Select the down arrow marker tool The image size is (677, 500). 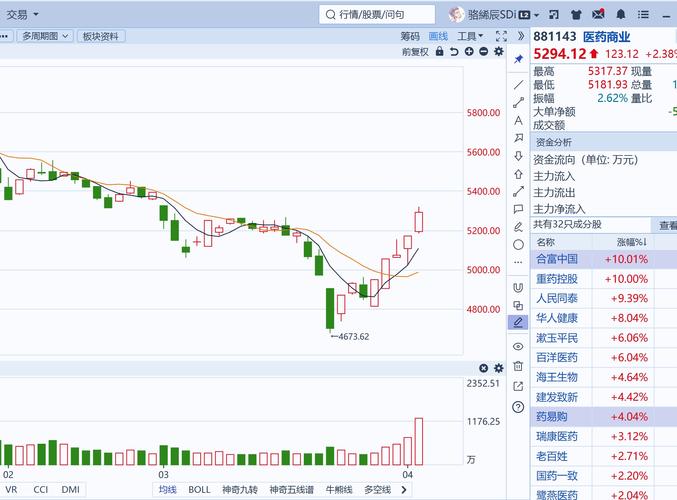(x=519, y=156)
